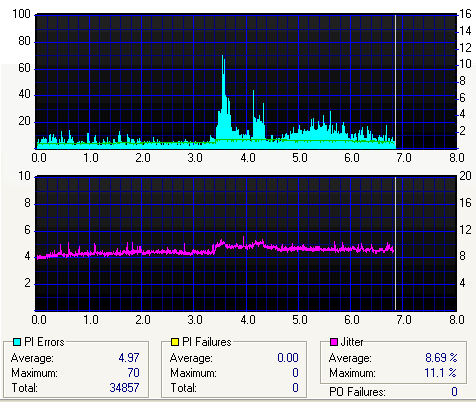This screenshot has height=402, width=476.
Task: Click the yellow PI Failures color swatch
Action: click(x=175, y=342)
